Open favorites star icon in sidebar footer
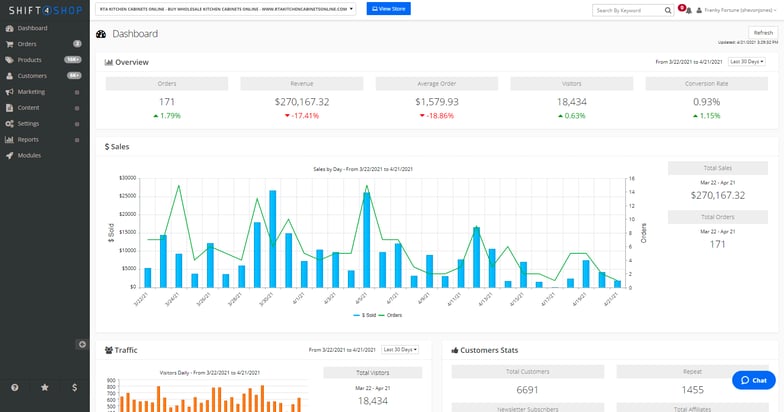Viewport: 784px width, 412px height. [x=44, y=388]
